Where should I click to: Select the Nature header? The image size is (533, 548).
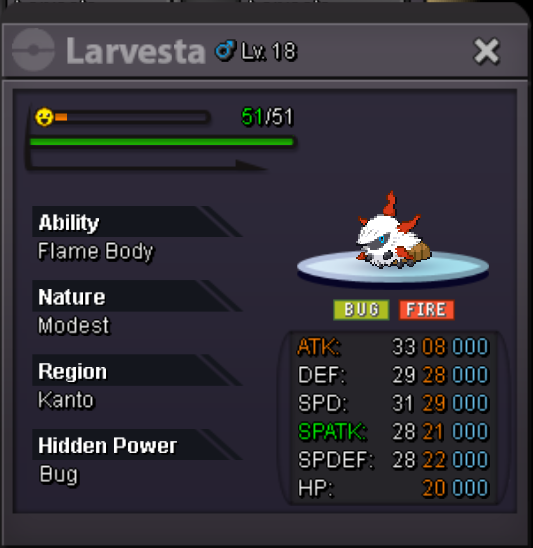click(137, 296)
